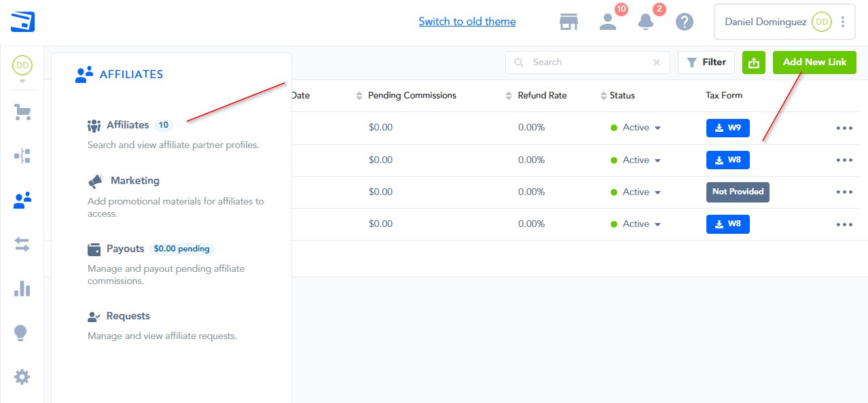This screenshot has height=403, width=868.
Task: Click the lightbulb ideas sidebar icon
Action: [x=21, y=332]
